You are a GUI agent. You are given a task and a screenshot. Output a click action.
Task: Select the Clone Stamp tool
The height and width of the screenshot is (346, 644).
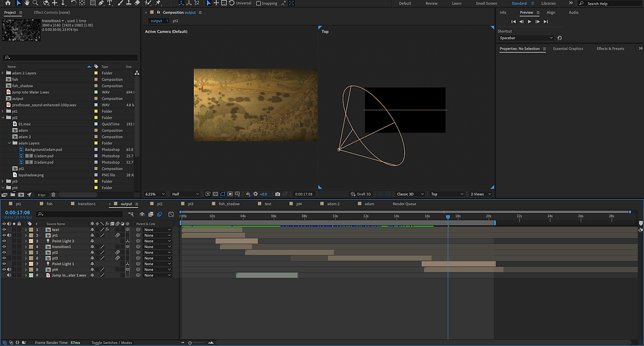(x=129, y=3)
